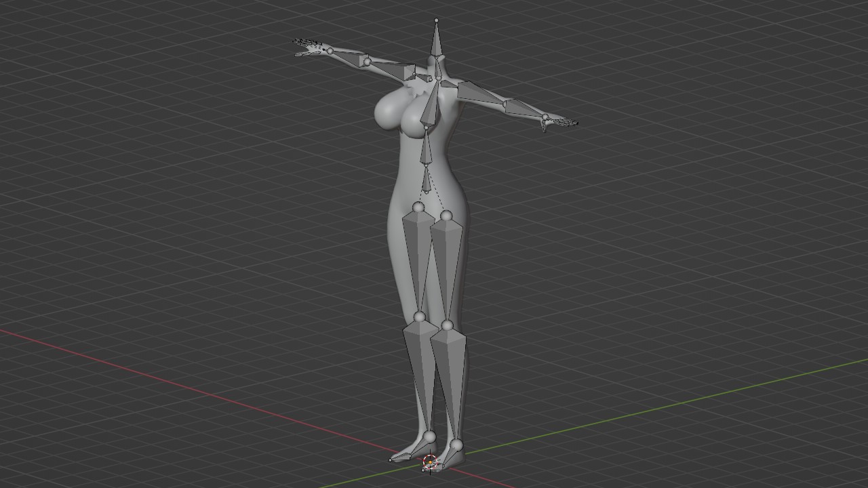The height and width of the screenshot is (488, 868).
Task: Click the knee joint sphere of the right leg
Action: click(x=447, y=326)
